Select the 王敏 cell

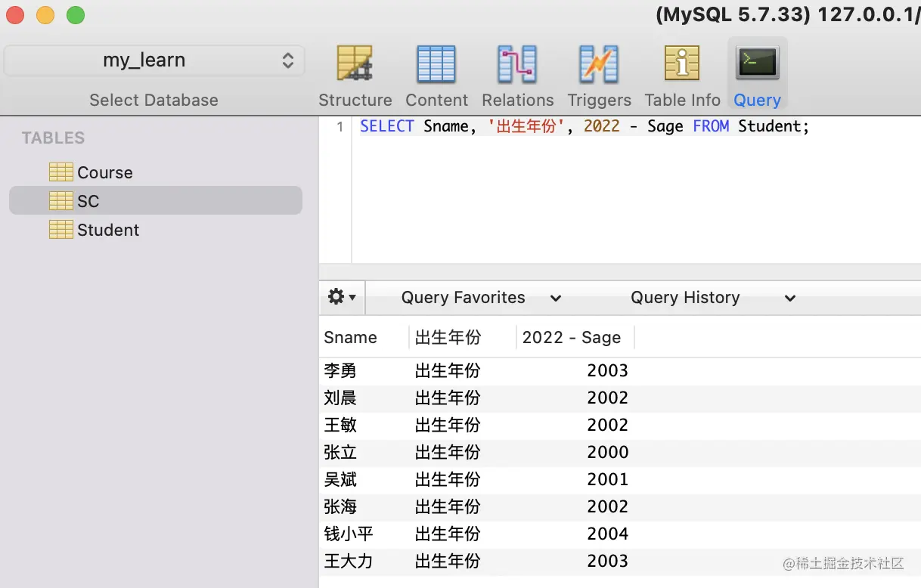pos(340,425)
